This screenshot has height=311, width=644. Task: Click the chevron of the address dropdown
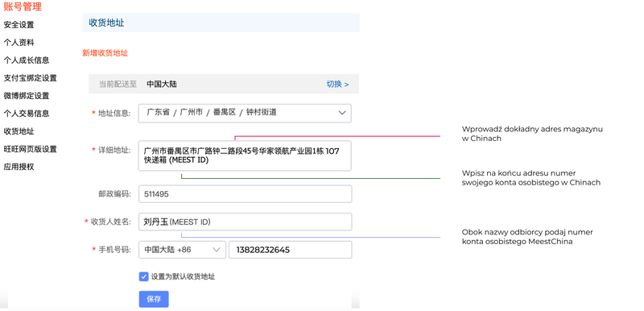click(x=341, y=113)
